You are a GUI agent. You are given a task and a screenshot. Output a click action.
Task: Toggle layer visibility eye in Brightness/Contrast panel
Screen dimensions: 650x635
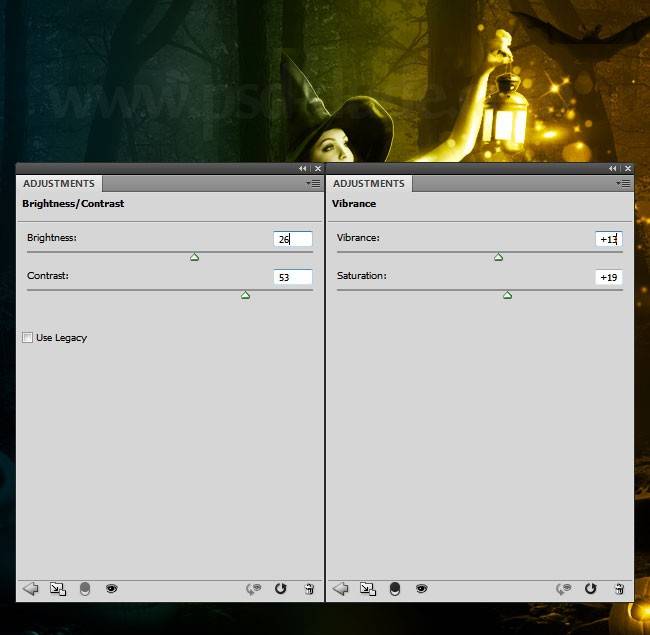click(111, 589)
